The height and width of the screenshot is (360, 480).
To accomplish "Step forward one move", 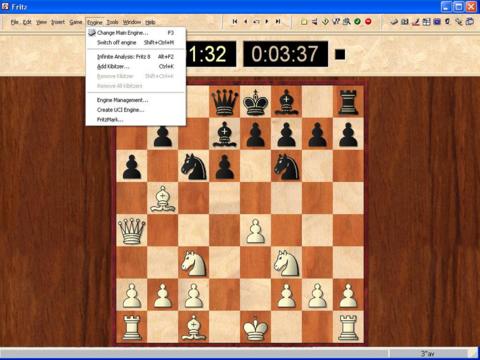I will click(267, 22).
